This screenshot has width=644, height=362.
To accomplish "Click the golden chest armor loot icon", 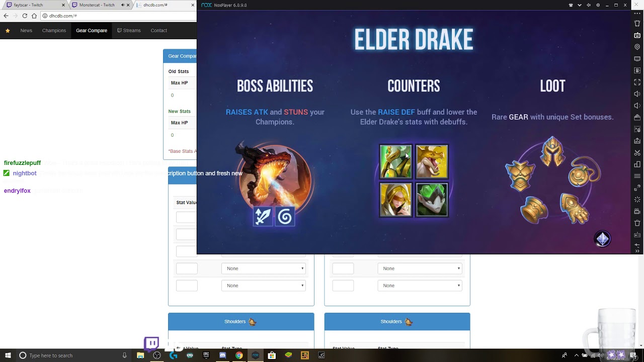I will tap(519, 175).
